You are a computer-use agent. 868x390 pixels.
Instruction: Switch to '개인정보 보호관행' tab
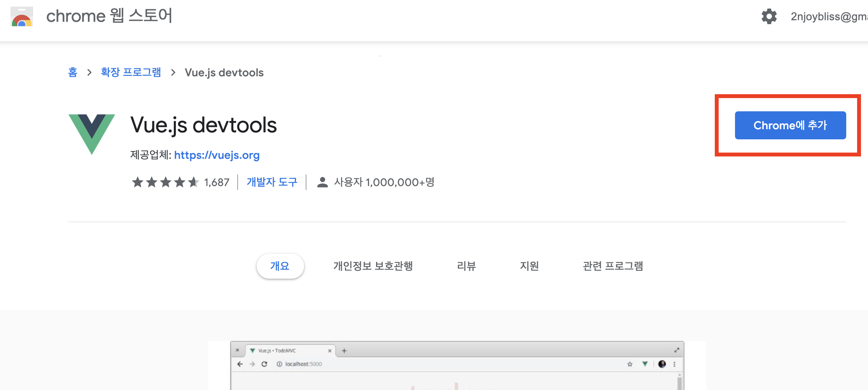[373, 266]
